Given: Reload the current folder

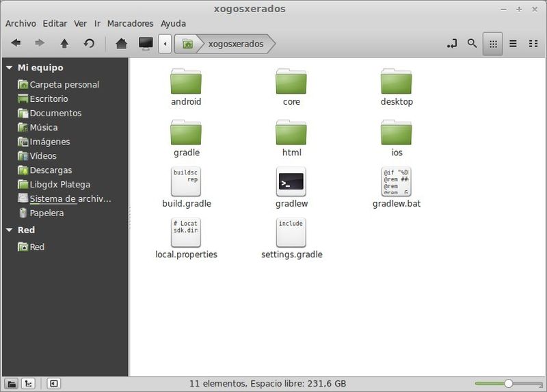Looking at the screenshot, I should click(x=89, y=43).
